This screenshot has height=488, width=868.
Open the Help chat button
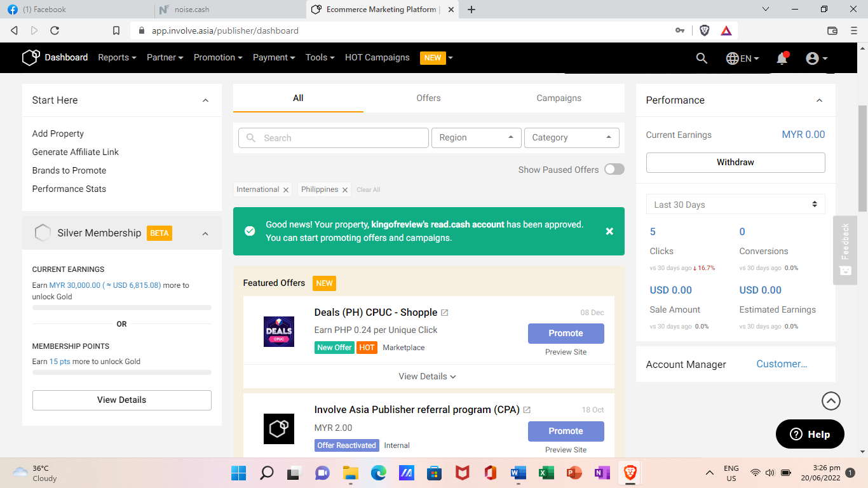(810, 434)
